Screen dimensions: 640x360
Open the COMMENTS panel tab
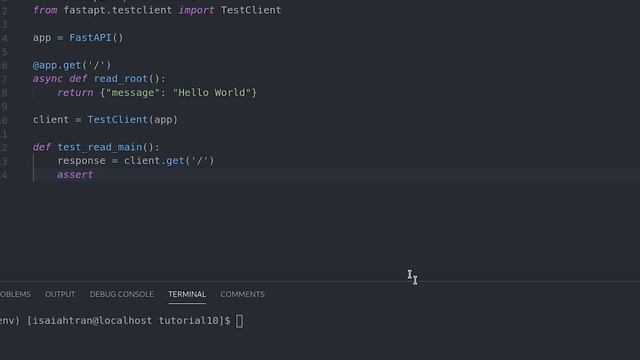coord(242,294)
